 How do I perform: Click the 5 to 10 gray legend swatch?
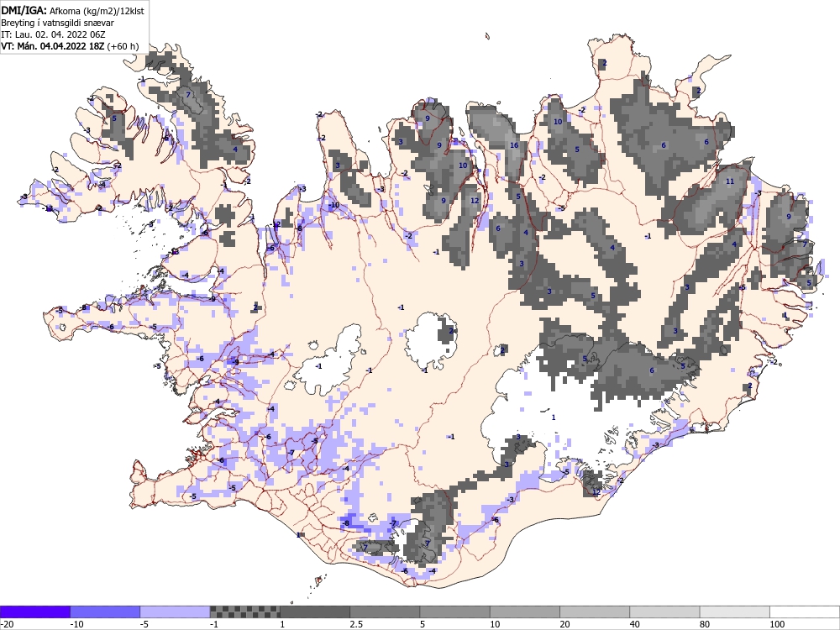454,612
